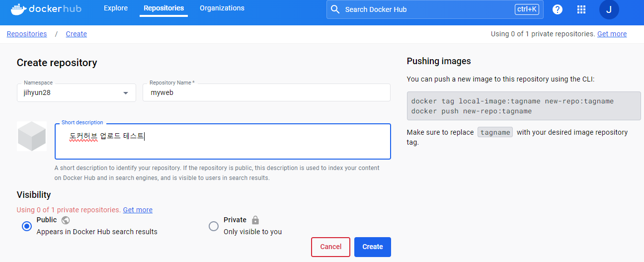Open the J user avatar menu
Image resolution: width=644 pixels, height=262 pixels.
[x=609, y=9]
